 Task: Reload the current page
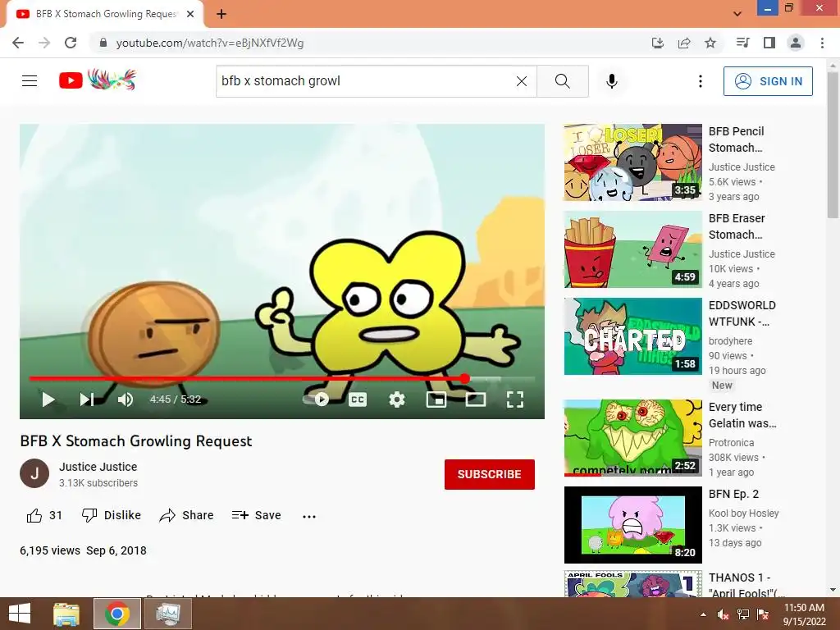point(71,43)
